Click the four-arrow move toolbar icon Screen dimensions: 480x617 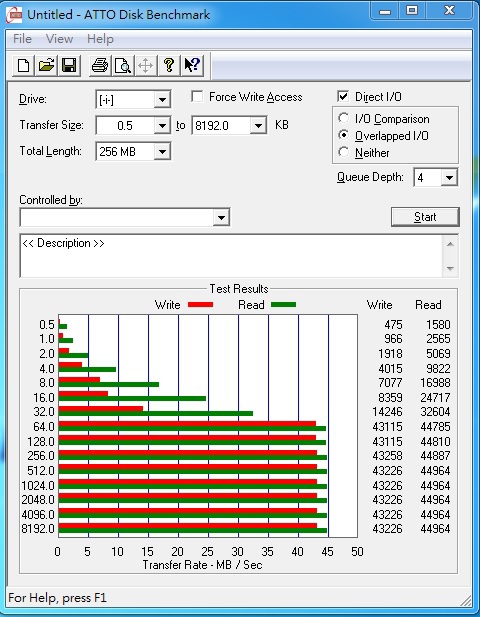(x=146, y=65)
